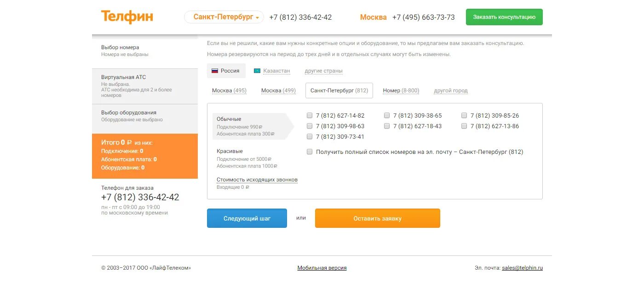Select the Санкт-Петербург (812) tab
Viewport: 644px width, 294px height.
pyautogui.click(x=339, y=90)
